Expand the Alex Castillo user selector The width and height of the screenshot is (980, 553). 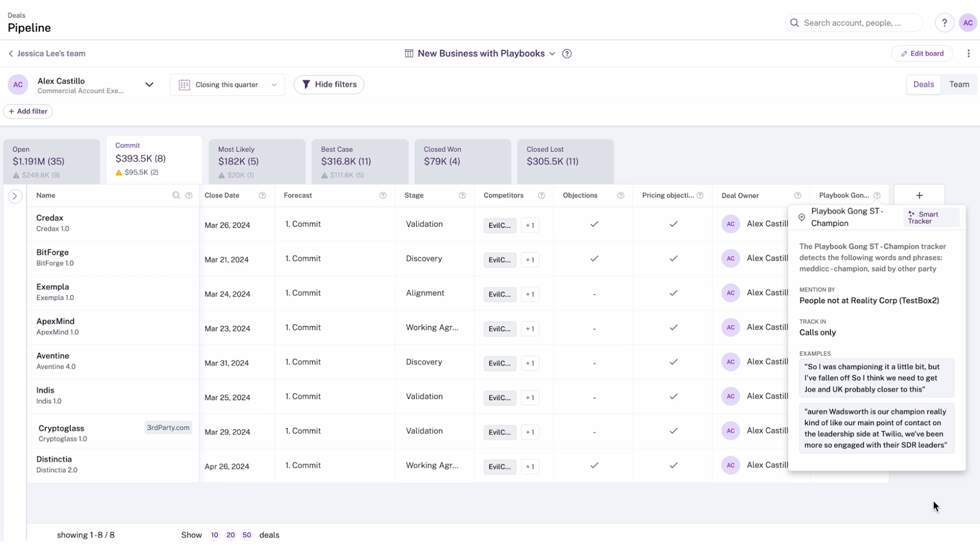(x=149, y=85)
